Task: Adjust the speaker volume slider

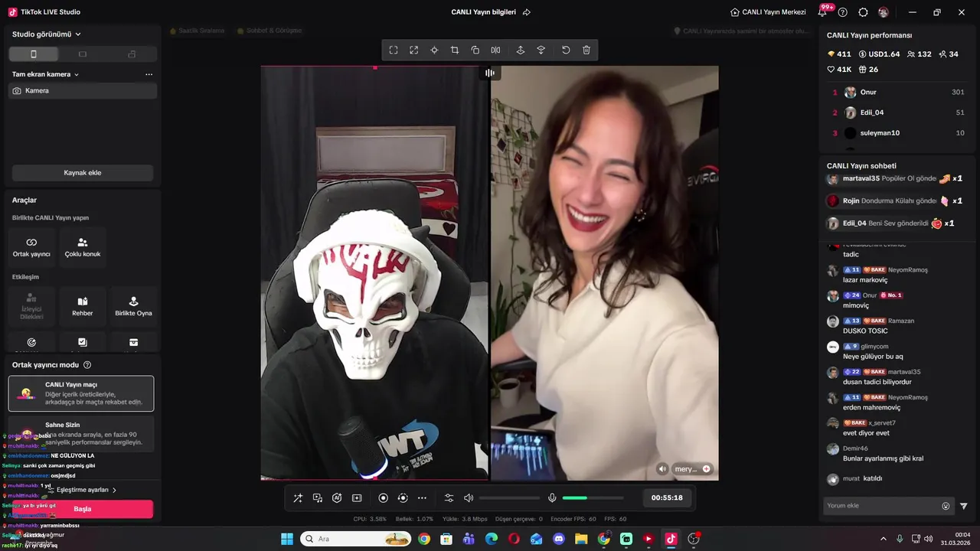Action: pyautogui.click(x=509, y=498)
